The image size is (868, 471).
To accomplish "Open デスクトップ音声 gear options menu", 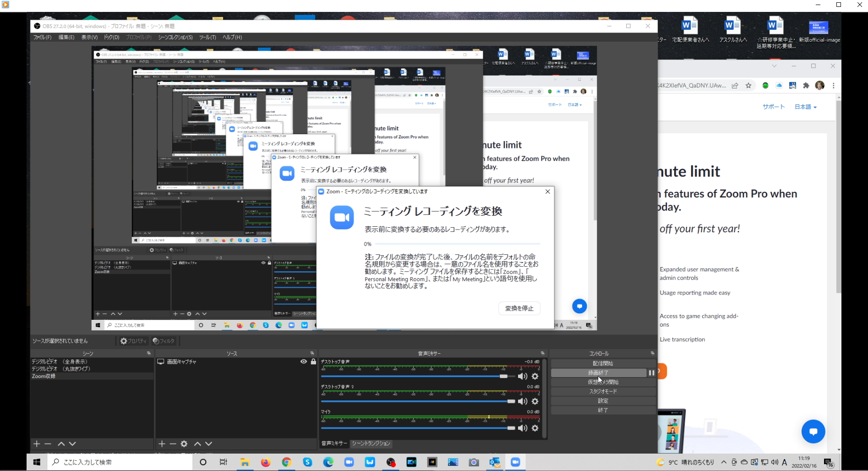I will [x=535, y=377].
